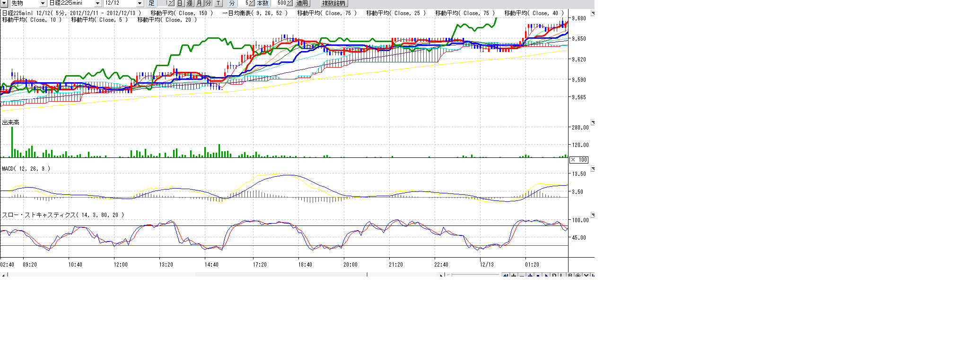980x363 pixels.
Task: Open the 出来高 volume panel corner menu
Action: click(593, 122)
